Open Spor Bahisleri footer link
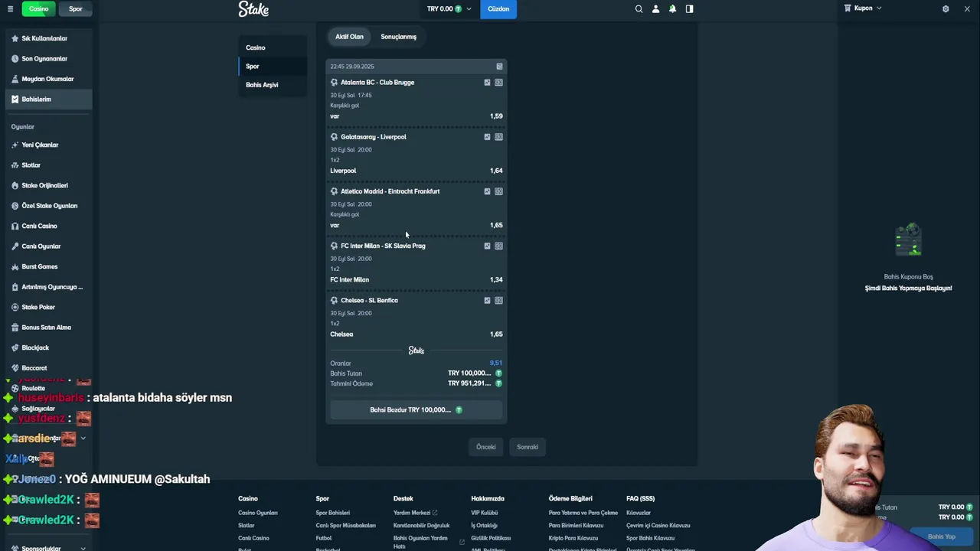This screenshot has height=551, width=980. (333, 513)
